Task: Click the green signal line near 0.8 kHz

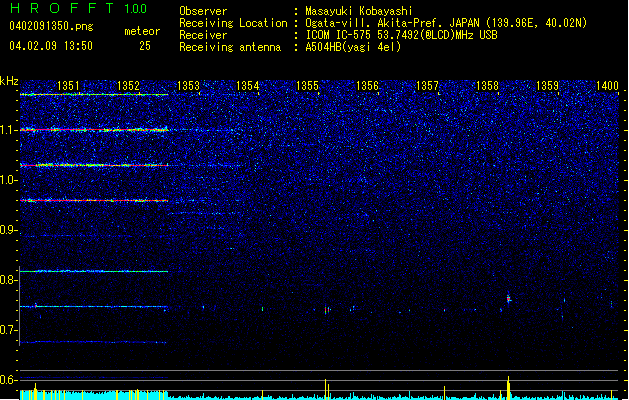Action: [94, 272]
